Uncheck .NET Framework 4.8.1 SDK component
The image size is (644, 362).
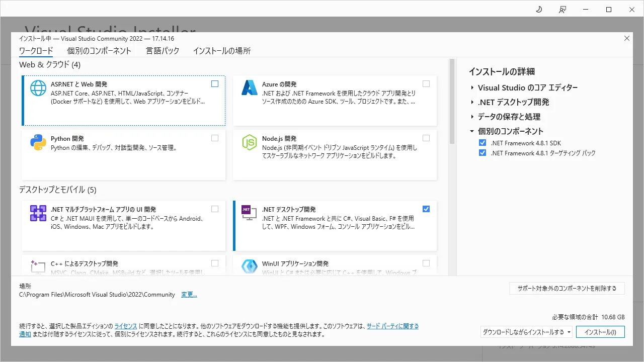click(482, 143)
